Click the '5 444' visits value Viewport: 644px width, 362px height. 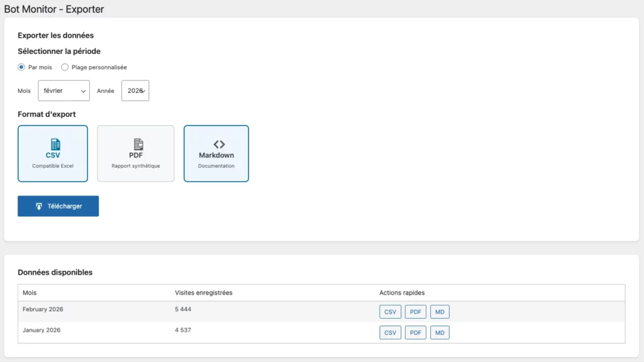[x=183, y=309]
